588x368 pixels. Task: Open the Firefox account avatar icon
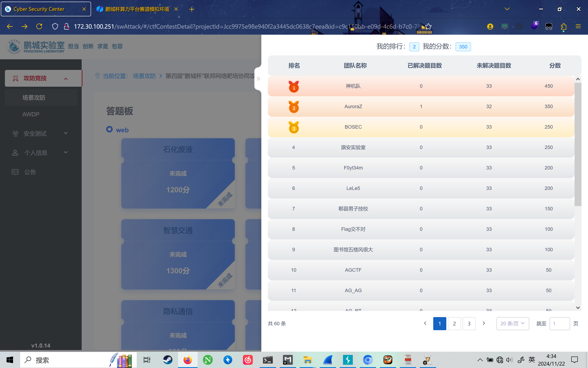click(490, 26)
